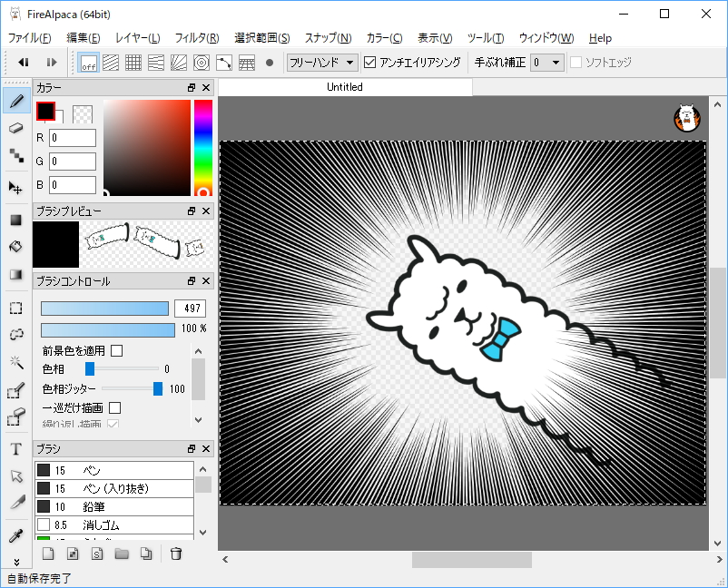Click the R value input field
This screenshot has height=588, width=728.
(73, 138)
